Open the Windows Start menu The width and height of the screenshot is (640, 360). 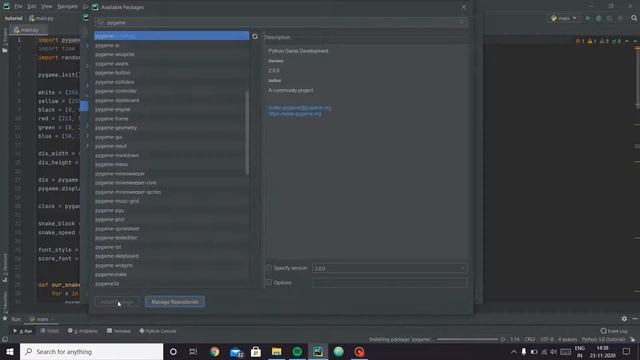pos(10,351)
